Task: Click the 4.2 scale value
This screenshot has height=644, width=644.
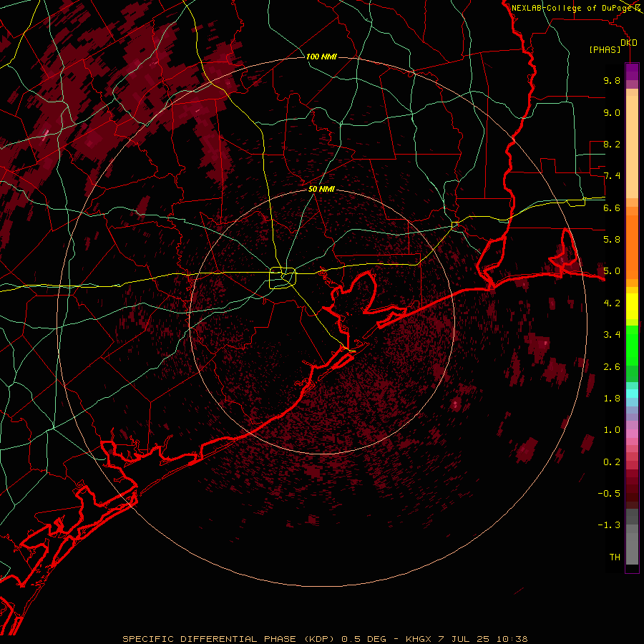Action: [612, 303]
